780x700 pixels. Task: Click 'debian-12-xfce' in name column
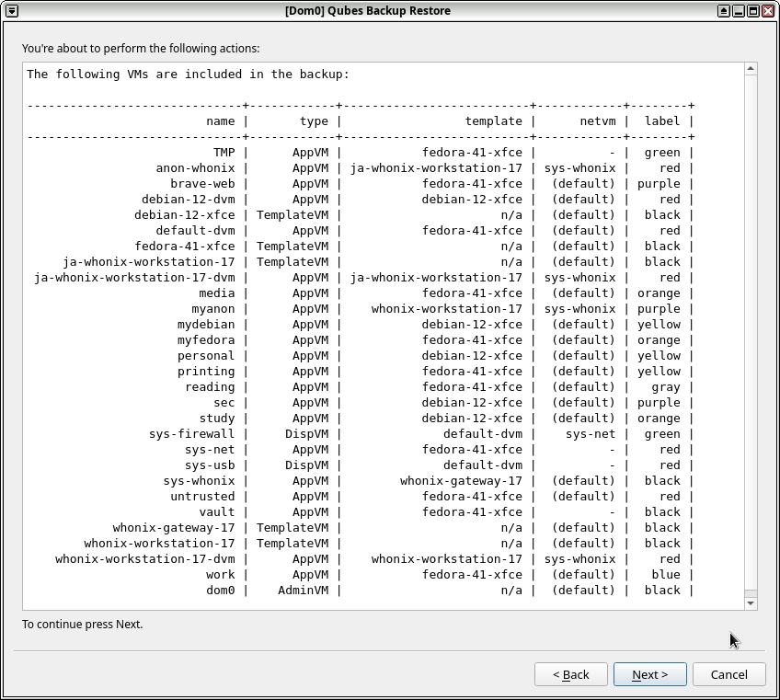pos(185,215)
